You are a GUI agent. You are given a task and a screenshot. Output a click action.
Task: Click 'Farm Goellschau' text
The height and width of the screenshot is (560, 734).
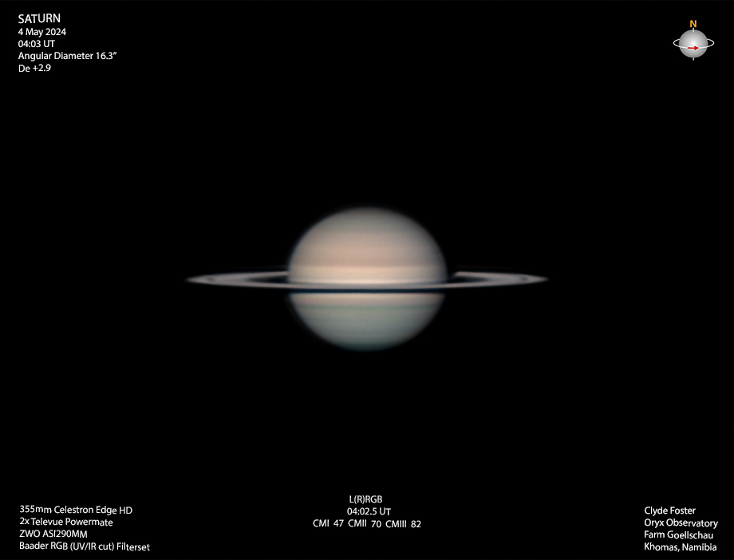(x=679, y=534)
